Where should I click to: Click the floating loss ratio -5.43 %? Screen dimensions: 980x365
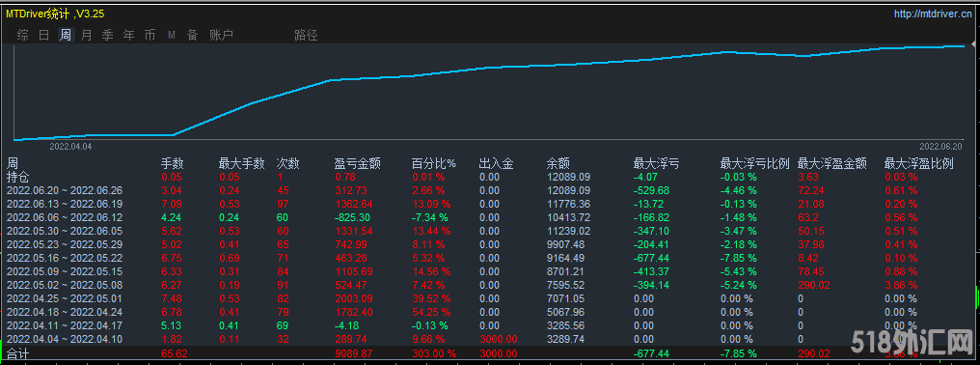click(739, 271)
